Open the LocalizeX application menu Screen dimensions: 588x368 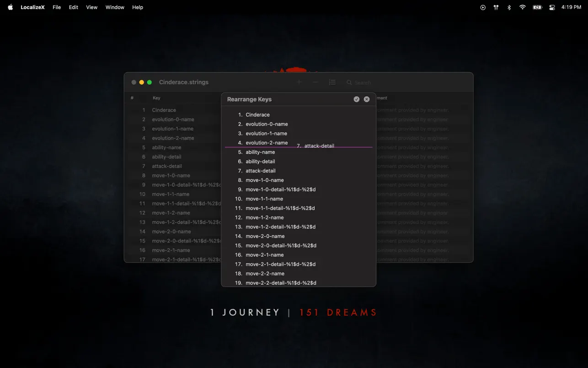(x=32, y=7)
